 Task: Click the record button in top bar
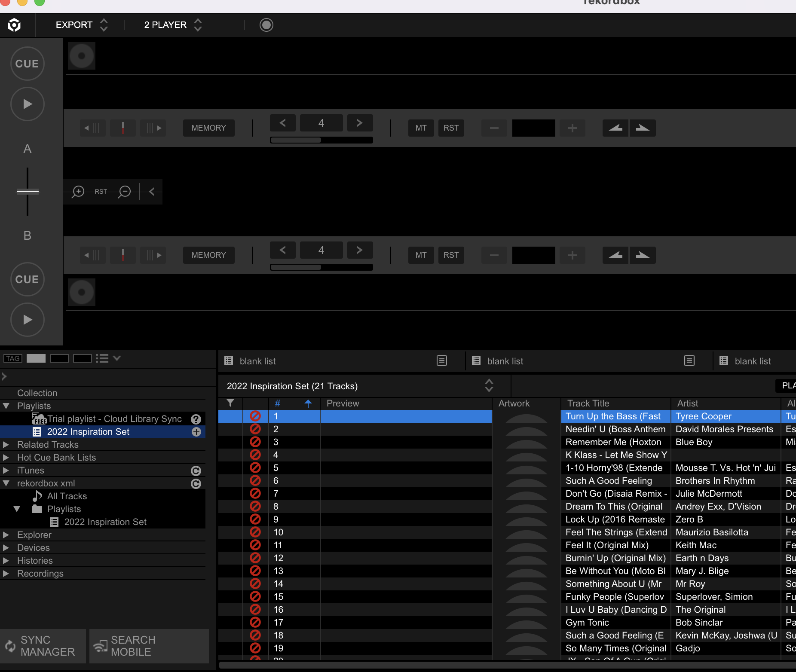point(266,25)
